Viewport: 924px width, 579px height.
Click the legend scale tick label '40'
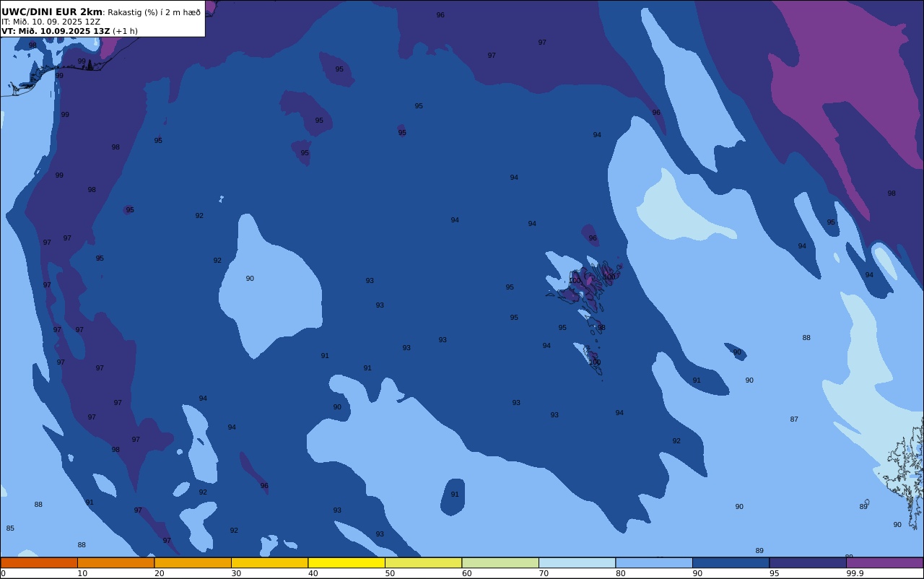[x=313, y=573]
